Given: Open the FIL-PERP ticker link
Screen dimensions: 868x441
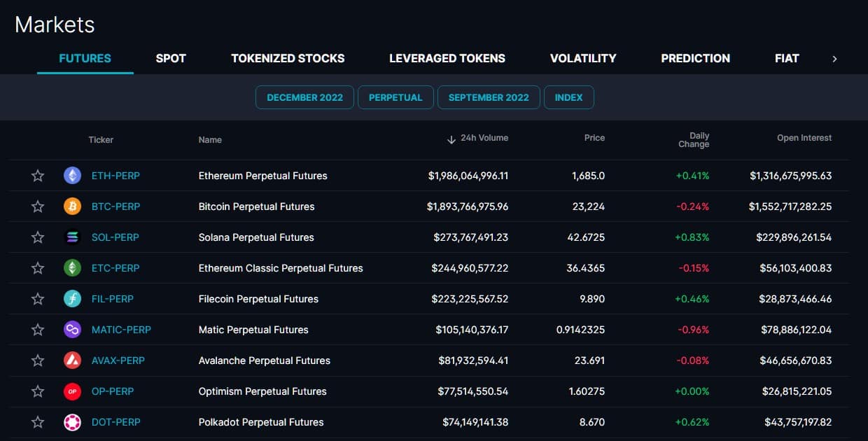Looking at the screenshot, I should [113, 299].
